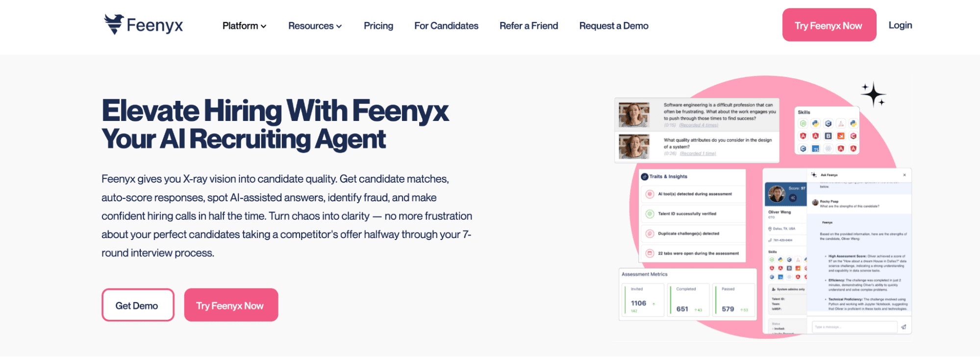This screenshot has width=980, height=357.
Task: Select the TypeScript skill icon
Action: 815,149
